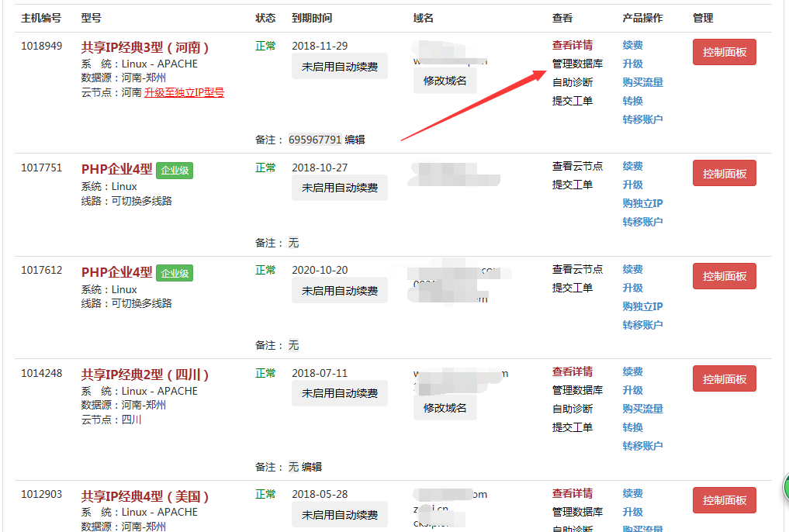789x532 pixels.
Task: Click 升级至独立IP型号 link
Action: [x=184, y=92]
